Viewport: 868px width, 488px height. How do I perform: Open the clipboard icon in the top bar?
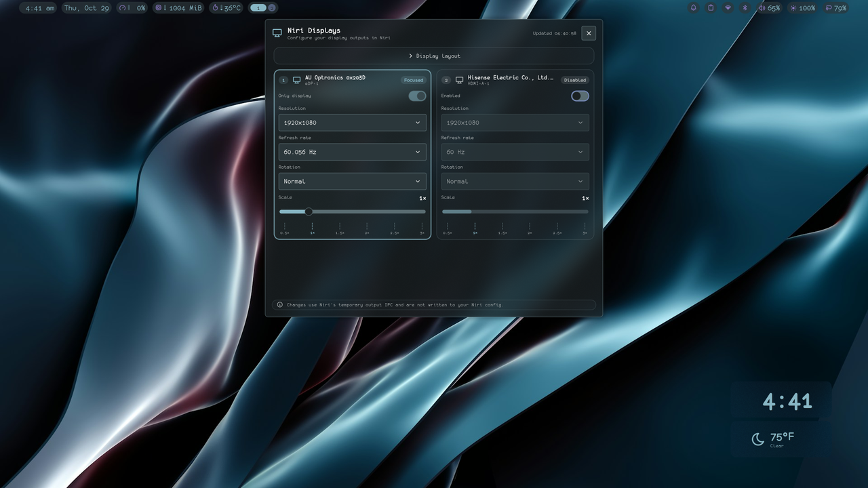pos(711,8)
